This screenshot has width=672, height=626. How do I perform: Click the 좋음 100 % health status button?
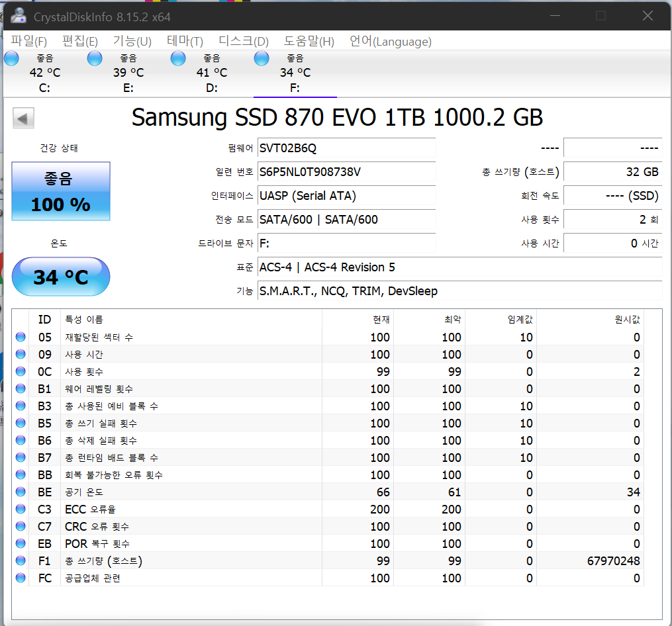pos(61,191)
